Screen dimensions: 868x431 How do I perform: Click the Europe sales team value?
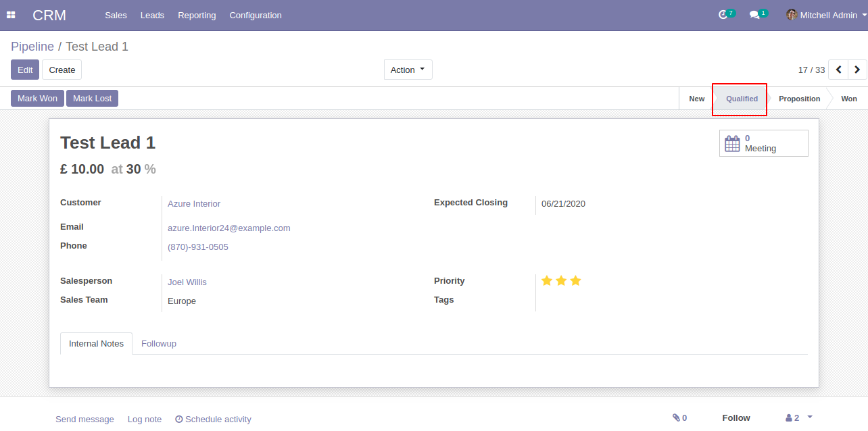[x=182, y=301]
